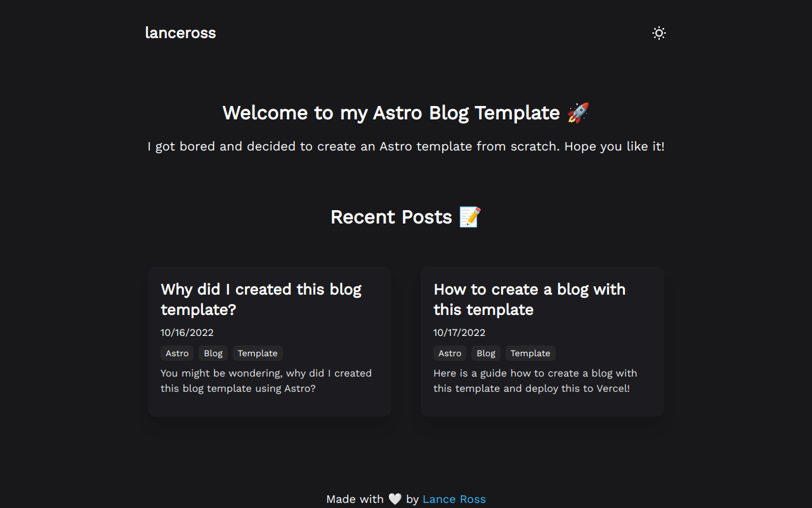
Task: Open the post about creating a blog
Action: [530, 299]
